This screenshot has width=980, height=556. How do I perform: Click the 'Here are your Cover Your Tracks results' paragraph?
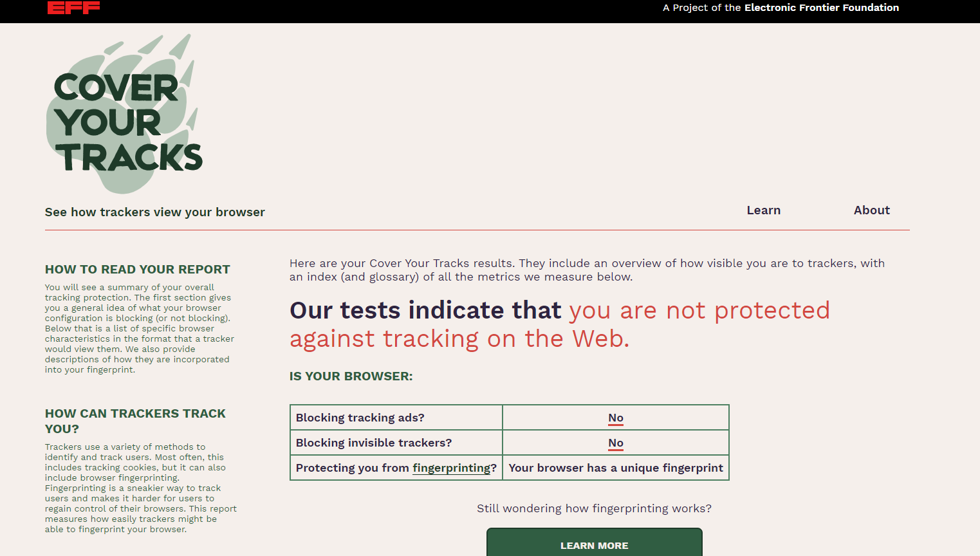(x=587, y=270)
